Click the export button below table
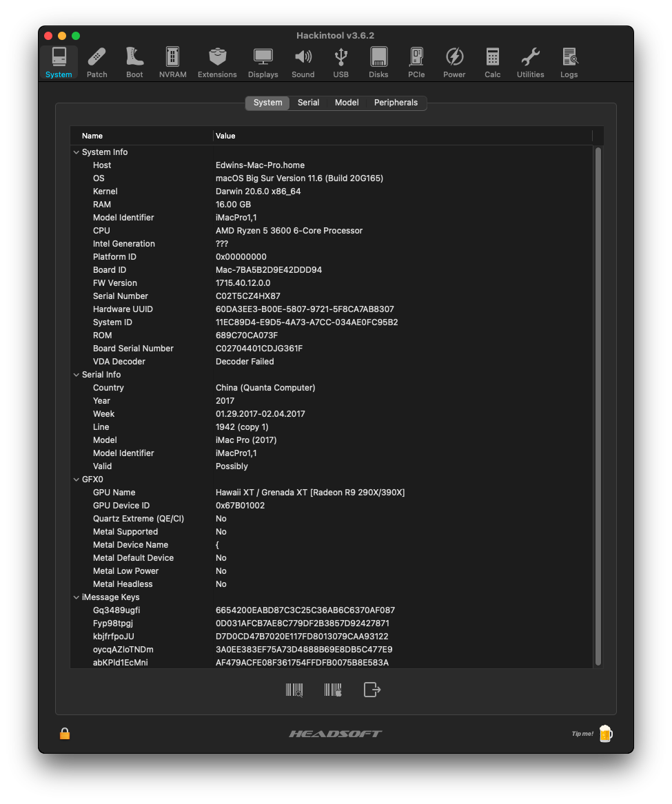Viewport: 672px width, 804px height. point(372,690)
